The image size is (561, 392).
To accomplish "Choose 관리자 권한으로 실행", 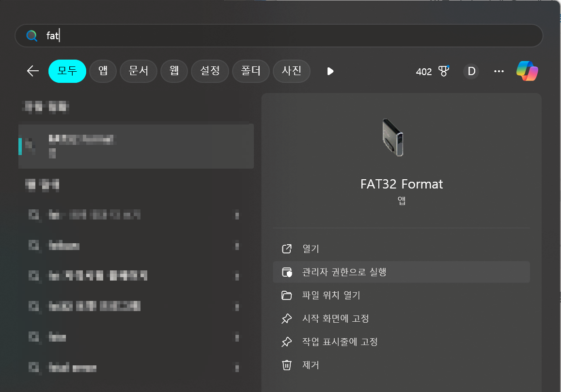I will 401,272.
